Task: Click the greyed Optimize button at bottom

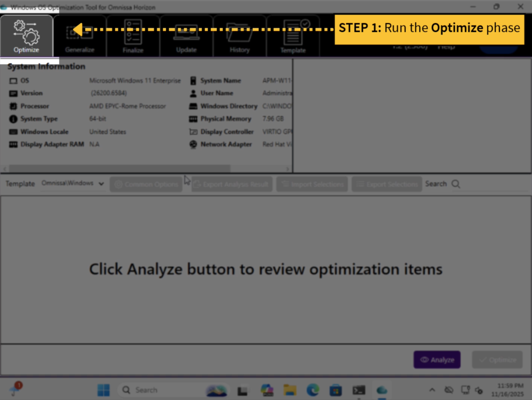Action: click(497, 360)
